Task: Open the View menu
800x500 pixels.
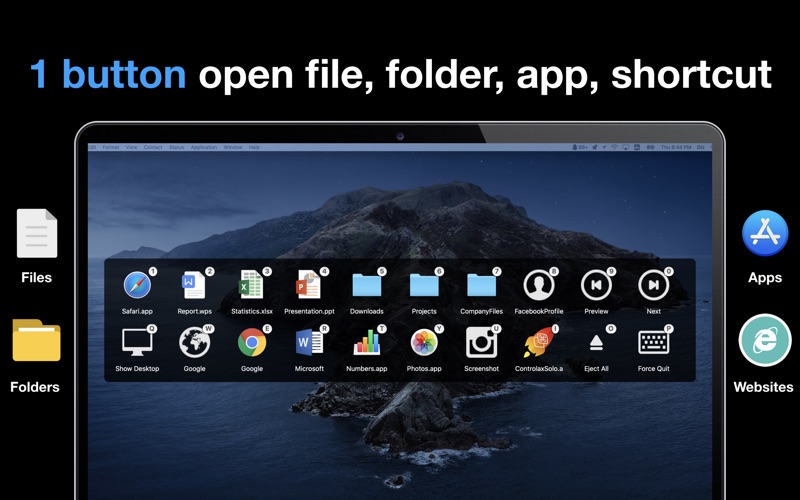Action: click(x=132, y=147)
